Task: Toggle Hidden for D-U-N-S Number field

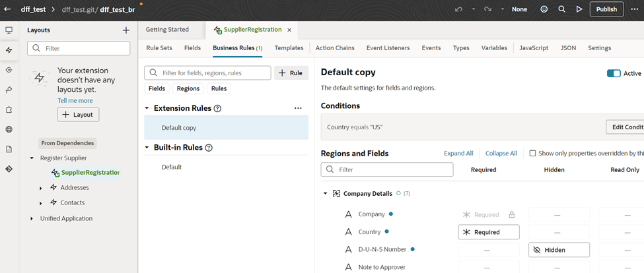Action: pyautogui.click(x=559, y=250)
